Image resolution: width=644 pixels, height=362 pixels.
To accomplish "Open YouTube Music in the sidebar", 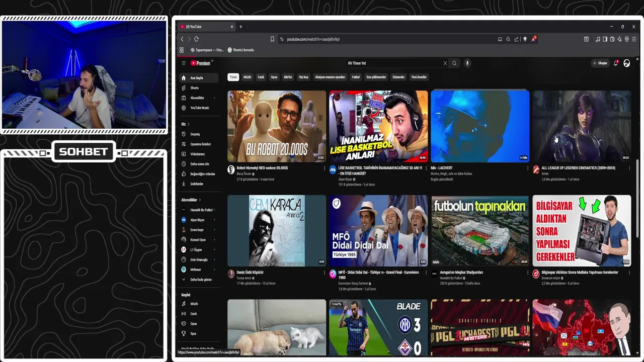I will 199,108.
